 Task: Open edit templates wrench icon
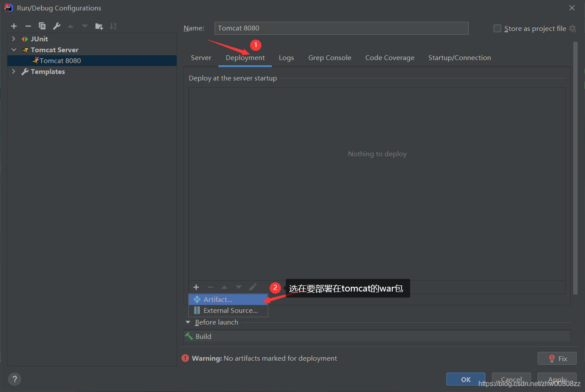point(57,26)
